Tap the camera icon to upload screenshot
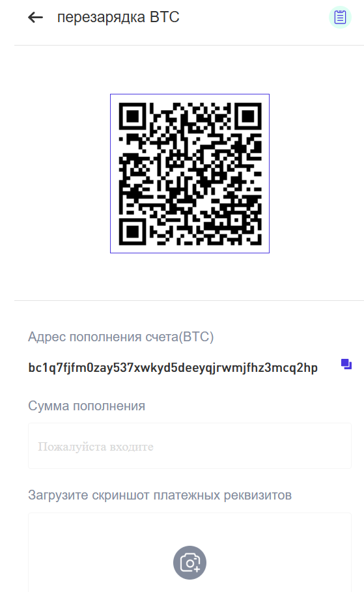 (x=189, y=563)
